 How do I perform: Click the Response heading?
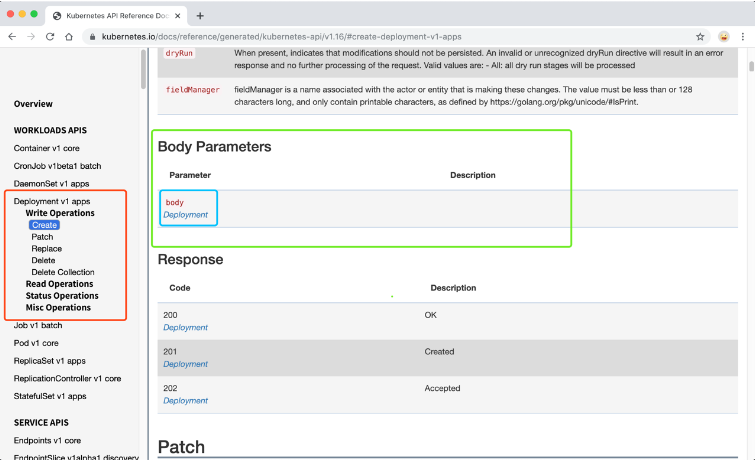190,260
